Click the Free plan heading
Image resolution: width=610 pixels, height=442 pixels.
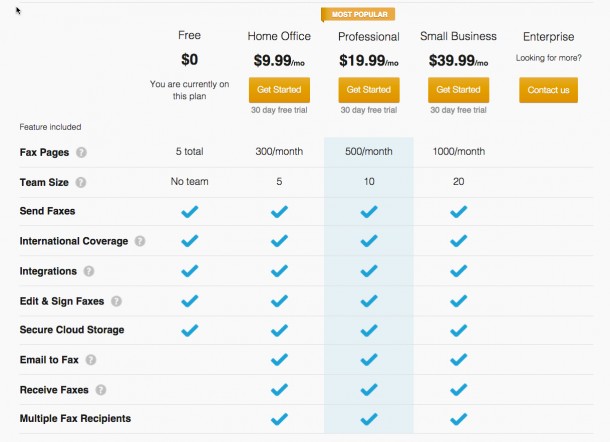click(x=189, y=36)
